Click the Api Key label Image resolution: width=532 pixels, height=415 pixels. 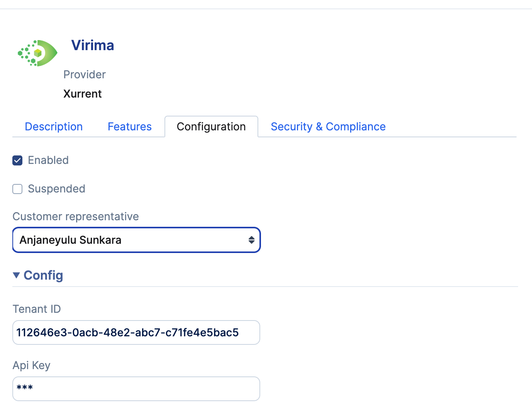pyautogui.click(x=32, y=365)
